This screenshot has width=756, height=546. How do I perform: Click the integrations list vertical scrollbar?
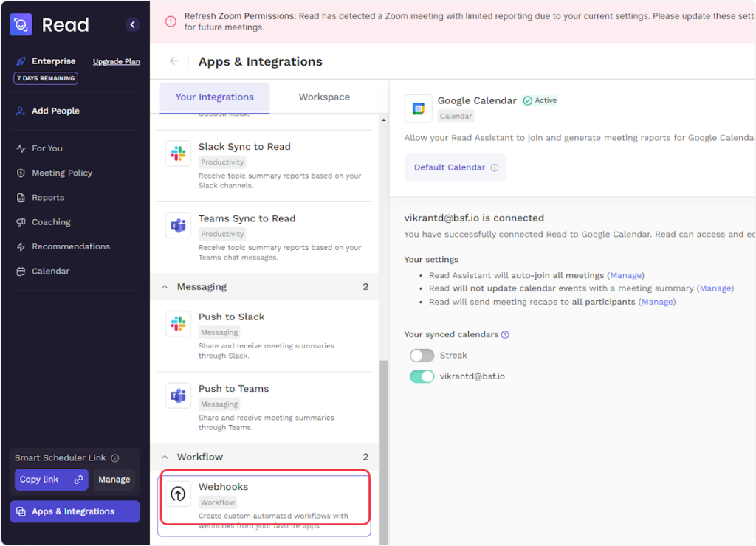(x=382, y=443)
